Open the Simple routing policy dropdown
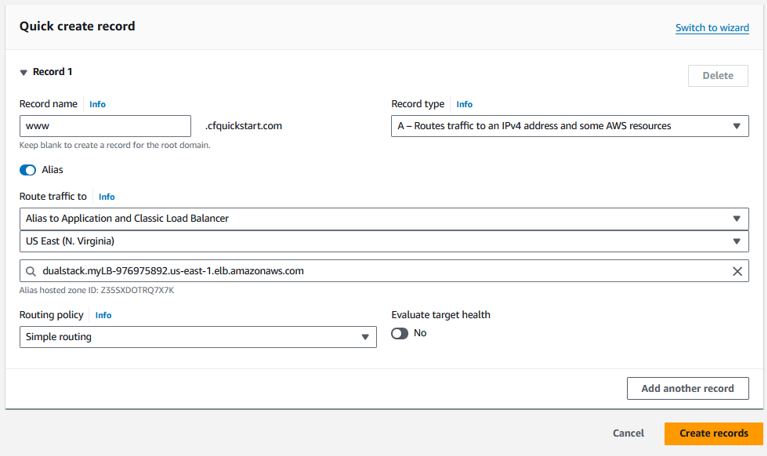Screen dimensions: 767x456 pos(198,337)
